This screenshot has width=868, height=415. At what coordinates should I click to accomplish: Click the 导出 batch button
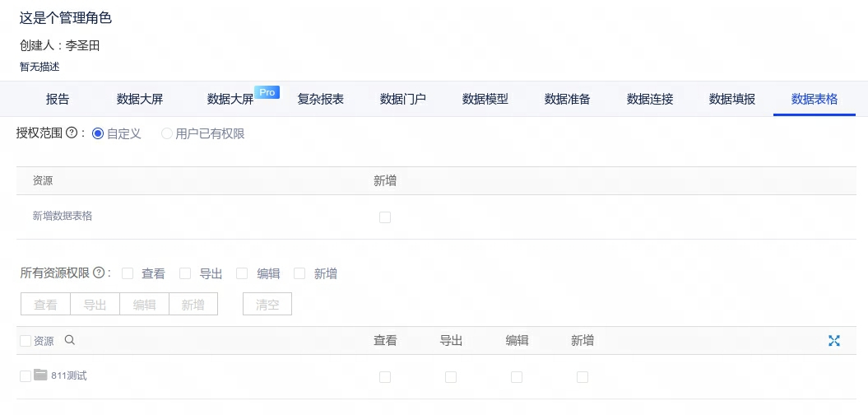[x=95, y=305]
